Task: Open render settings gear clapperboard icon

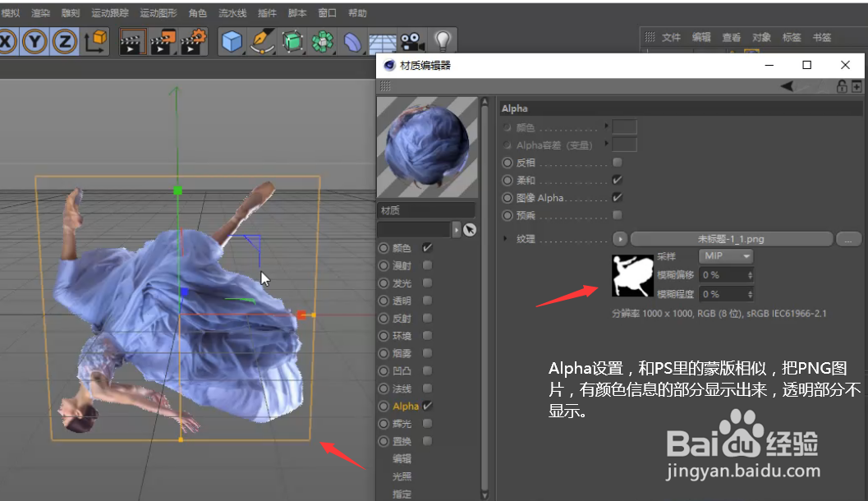Action: tap(193, 42)
